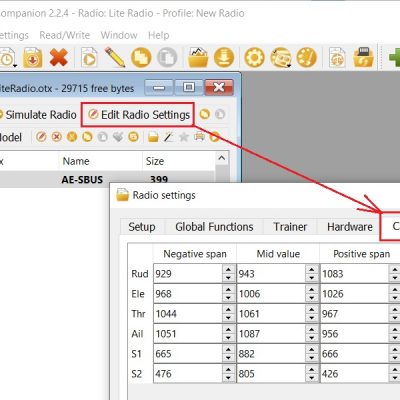Click the delete model red X circle icon
This screenshot has width=400, height=400.
click(57, 137)
